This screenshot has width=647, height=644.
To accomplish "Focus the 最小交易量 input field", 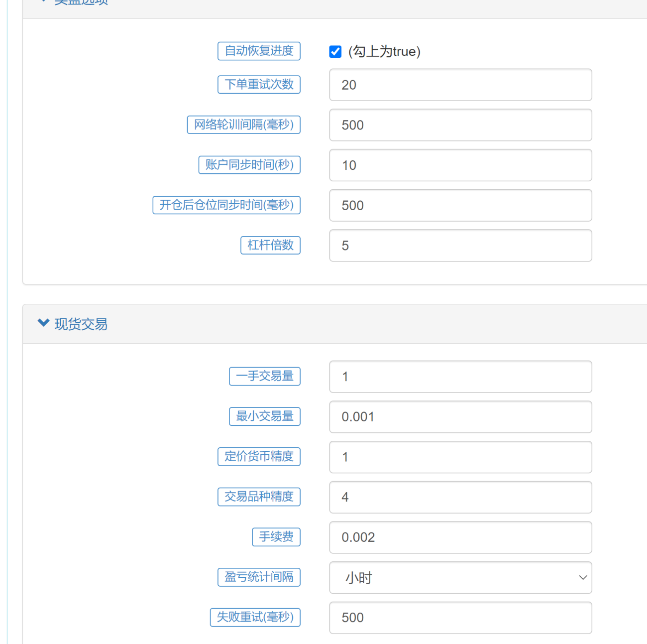I will [x=460, y=417].
